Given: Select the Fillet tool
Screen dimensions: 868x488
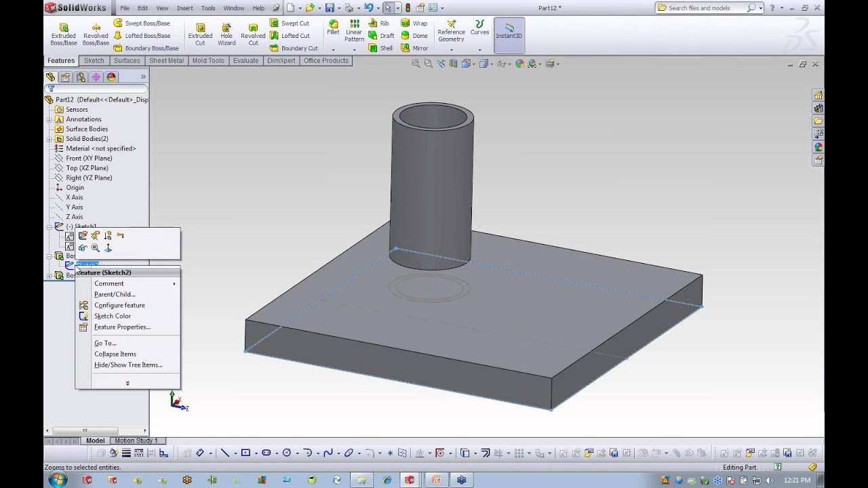Looking at the screenshot, I should point(333,28).
